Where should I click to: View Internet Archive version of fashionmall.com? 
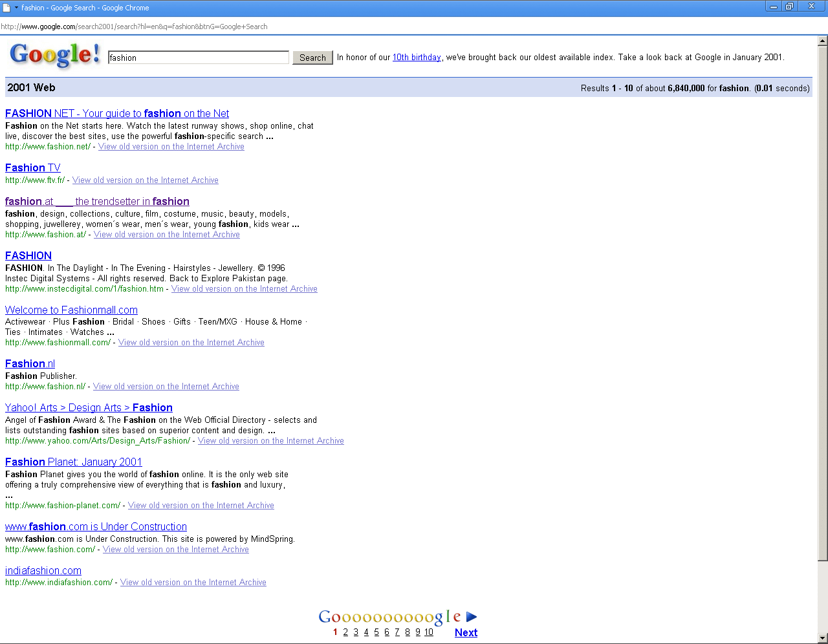click(191, 343)
